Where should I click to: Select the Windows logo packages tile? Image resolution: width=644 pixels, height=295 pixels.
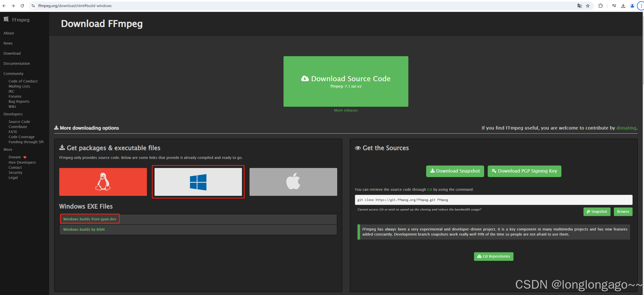198,182
